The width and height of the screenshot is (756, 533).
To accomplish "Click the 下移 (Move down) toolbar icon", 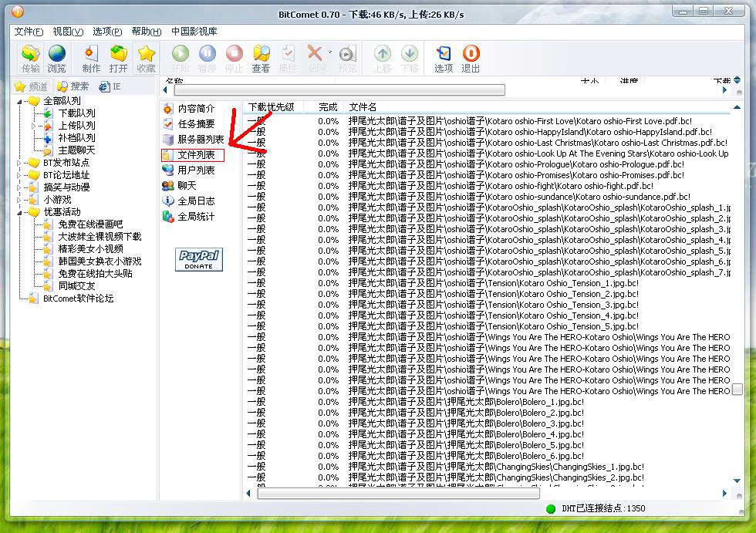I will [x=410, y=59].
